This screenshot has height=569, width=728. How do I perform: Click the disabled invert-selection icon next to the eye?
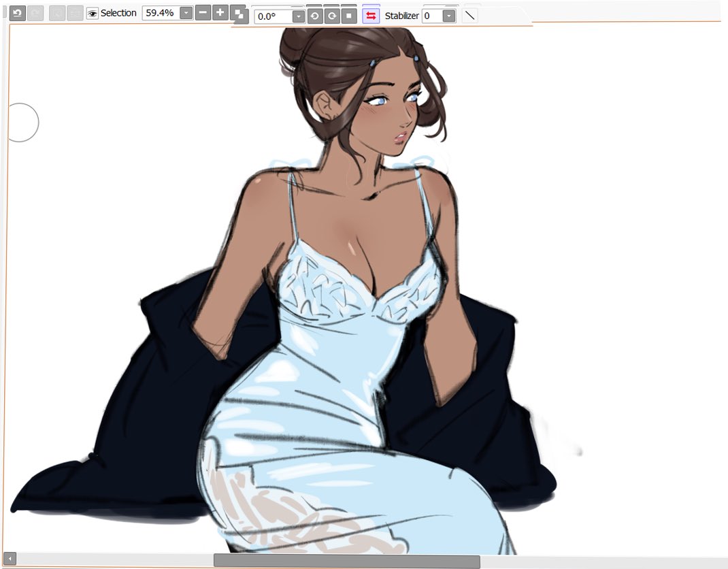point(75,13)
